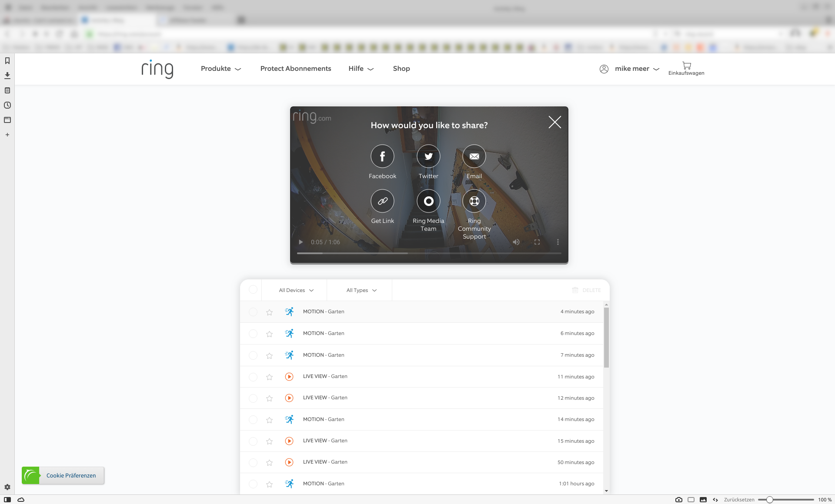
Task: Open Cookie Präferenzen
Action: coord(63,475)
